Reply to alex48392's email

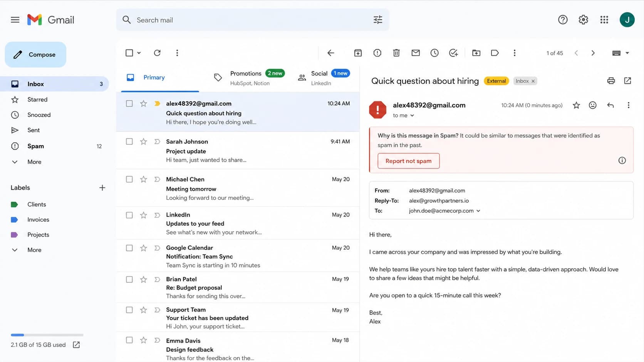click(610, 105)
